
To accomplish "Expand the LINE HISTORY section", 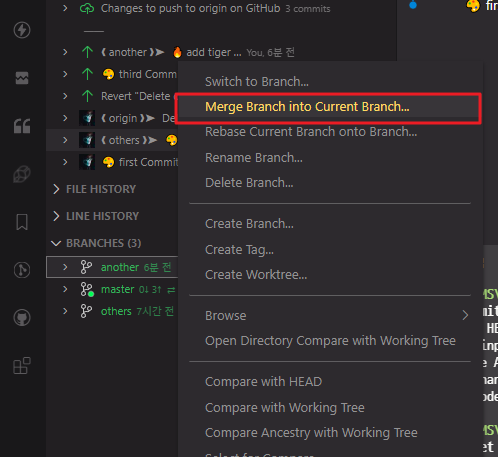I will click(x=56, y=216).
